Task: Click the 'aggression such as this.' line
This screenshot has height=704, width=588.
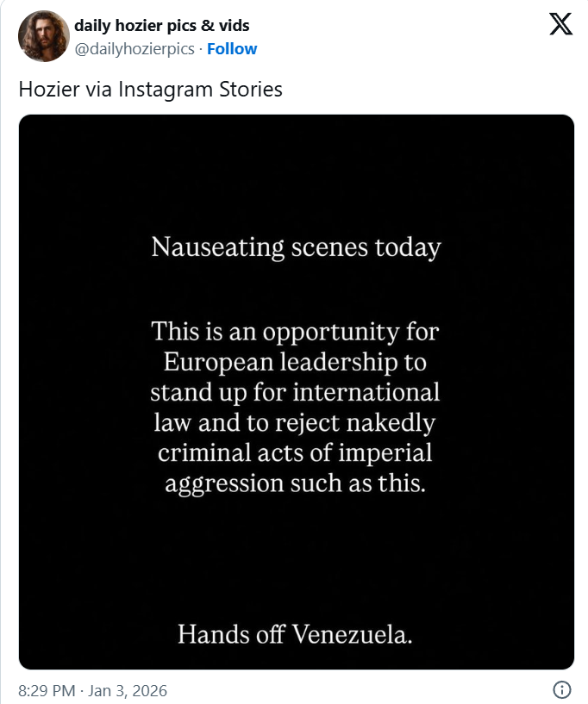Action: [296, 483]
